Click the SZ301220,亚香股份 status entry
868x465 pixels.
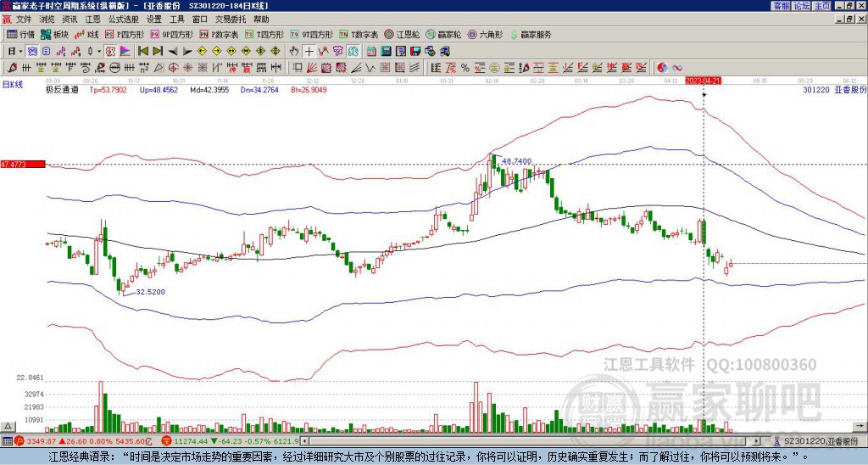click(821, 441)
